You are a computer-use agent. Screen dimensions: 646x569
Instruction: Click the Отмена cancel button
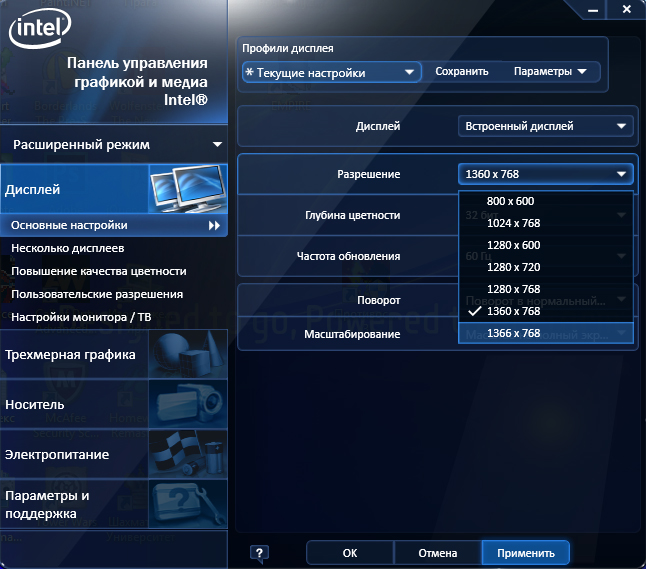(x=438, y=553)
